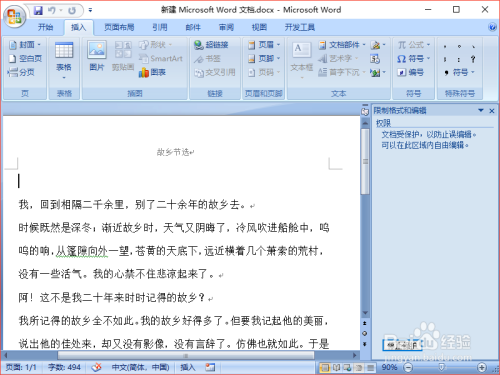This screenshot has width=500, height=375.
Task: Open word count via 字数: 494
Action: pyautogui.click(x=64, y=367)
